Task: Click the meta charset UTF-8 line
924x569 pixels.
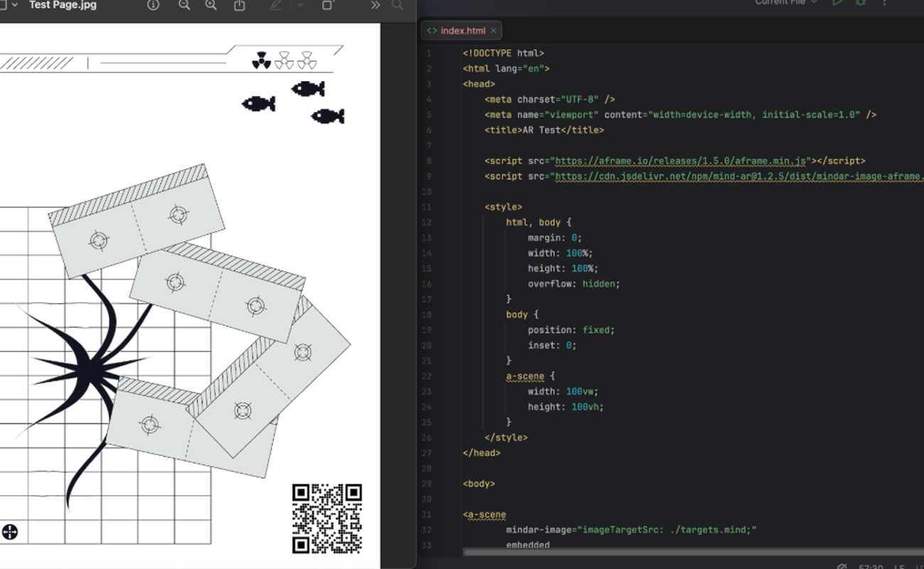Action: point(550,100)
